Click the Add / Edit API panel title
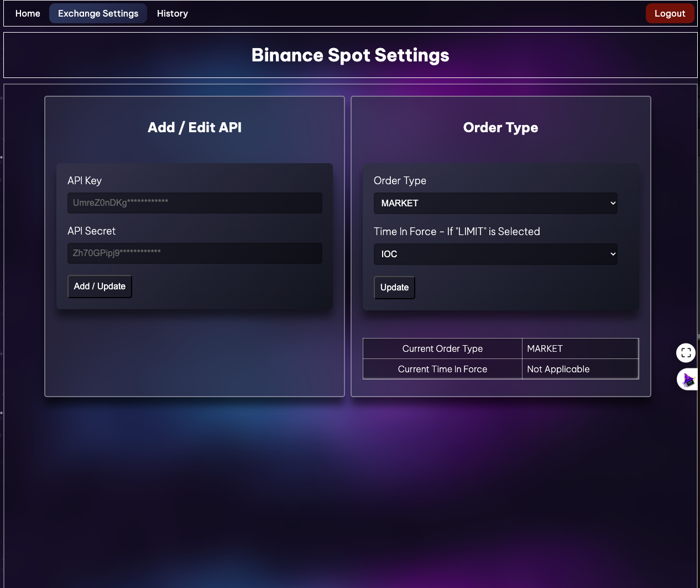Screen dimensions: 700x588 tap(194, 127)
